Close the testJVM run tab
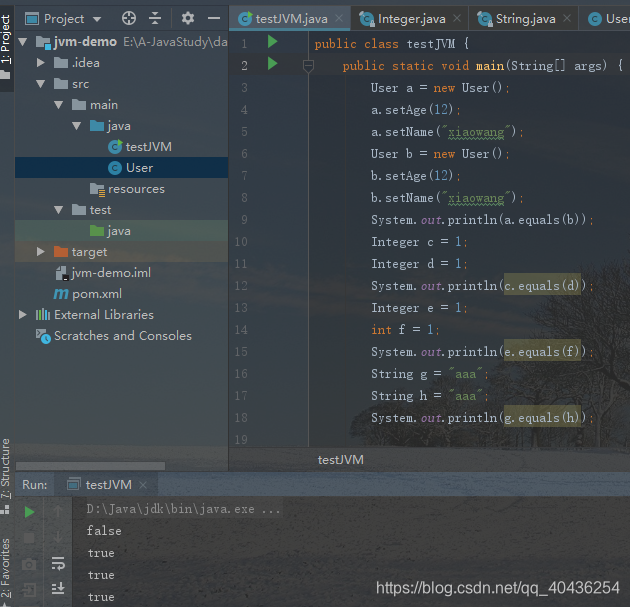 point(143,485)
